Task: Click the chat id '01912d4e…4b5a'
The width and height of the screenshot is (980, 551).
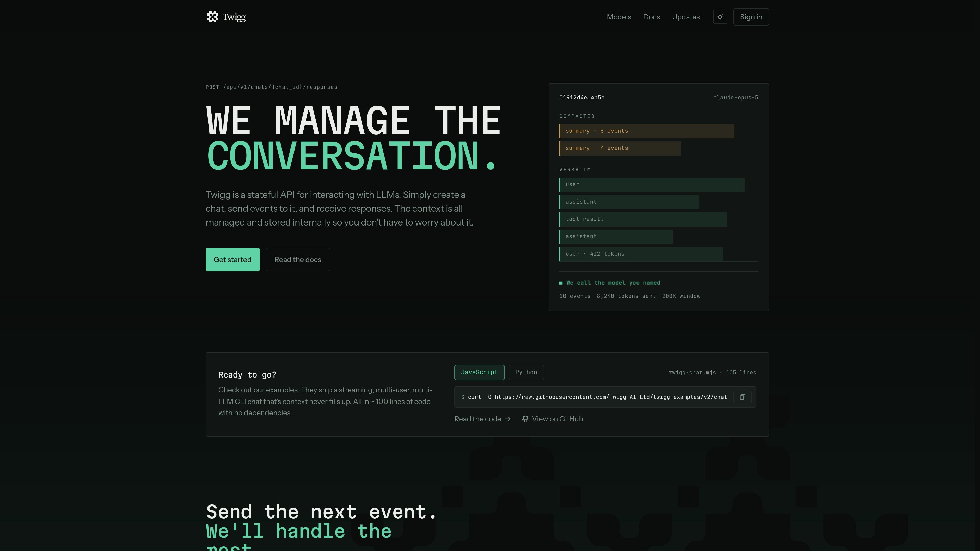Action: pos(582,98)
